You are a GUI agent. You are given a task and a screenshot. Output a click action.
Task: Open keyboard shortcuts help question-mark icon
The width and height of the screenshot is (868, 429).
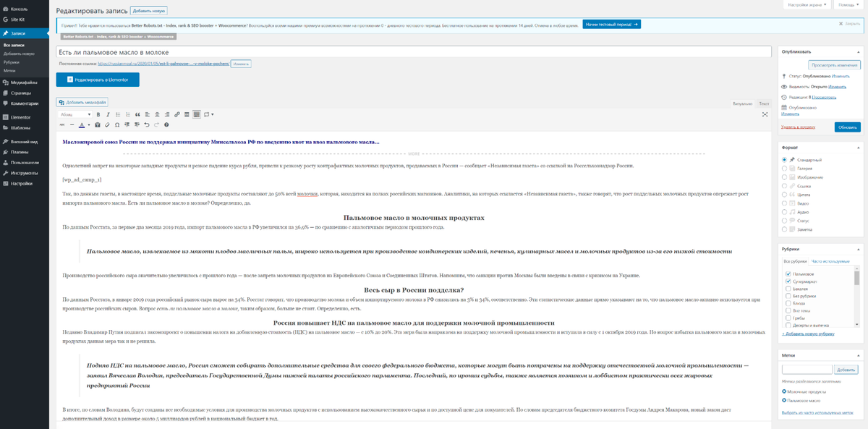click(x=166, y=124)
